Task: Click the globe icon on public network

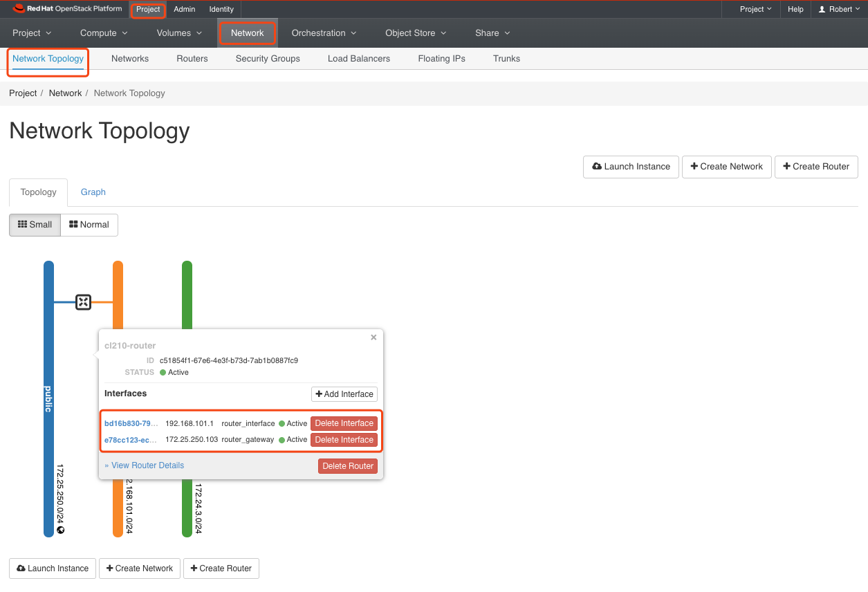Action: tap(61, 530)
